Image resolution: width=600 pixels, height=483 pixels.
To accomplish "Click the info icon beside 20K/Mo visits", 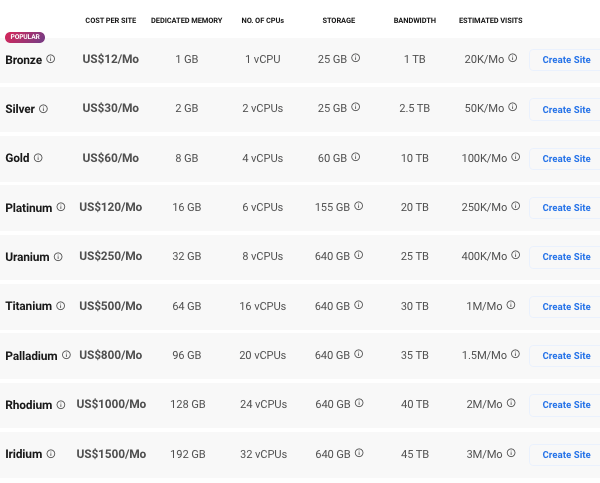I will pos(513,59).
